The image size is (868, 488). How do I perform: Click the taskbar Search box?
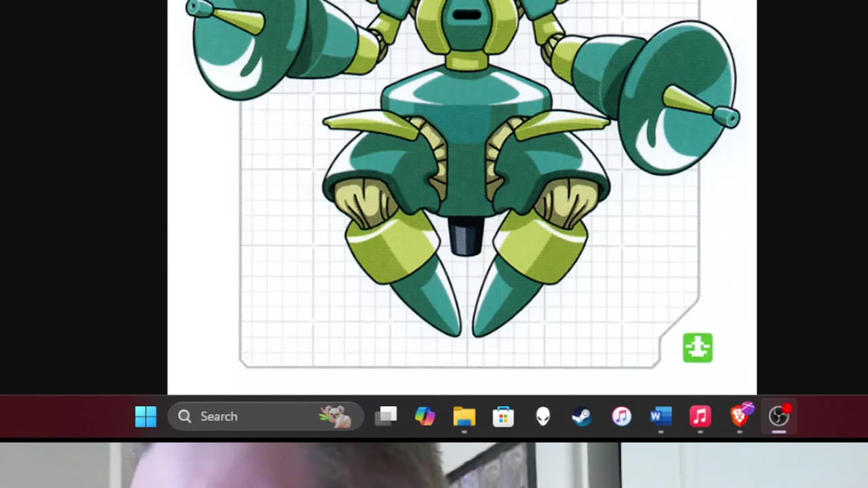[x=266, y=416]
